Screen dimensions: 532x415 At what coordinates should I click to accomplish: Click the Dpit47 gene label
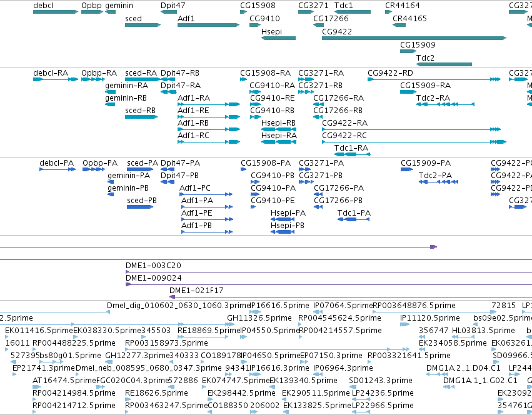173,6
